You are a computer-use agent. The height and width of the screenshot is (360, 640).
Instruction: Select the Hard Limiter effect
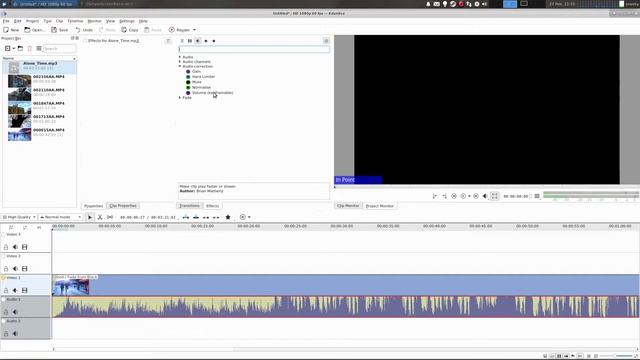pyautogui.click(x=203, y=77)
